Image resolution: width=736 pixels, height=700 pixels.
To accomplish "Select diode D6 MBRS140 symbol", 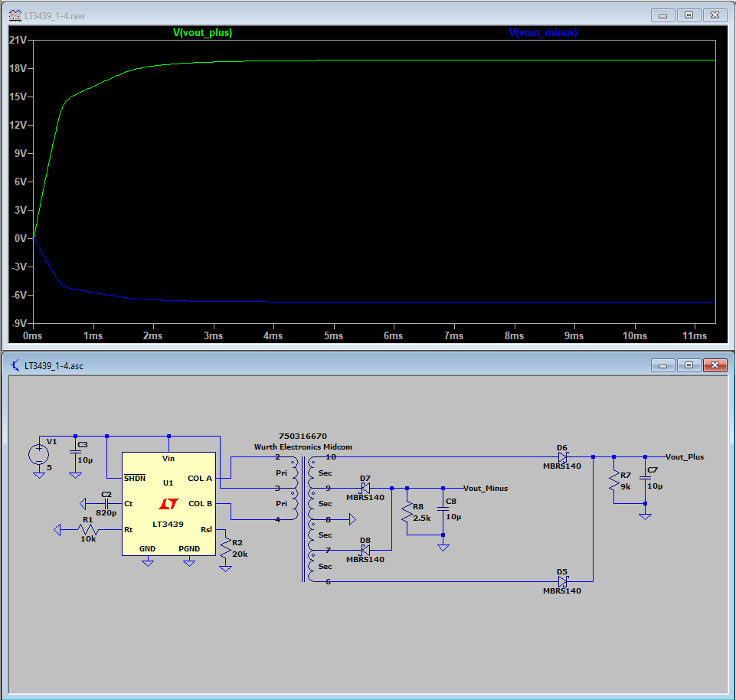I will click(562, 456).
